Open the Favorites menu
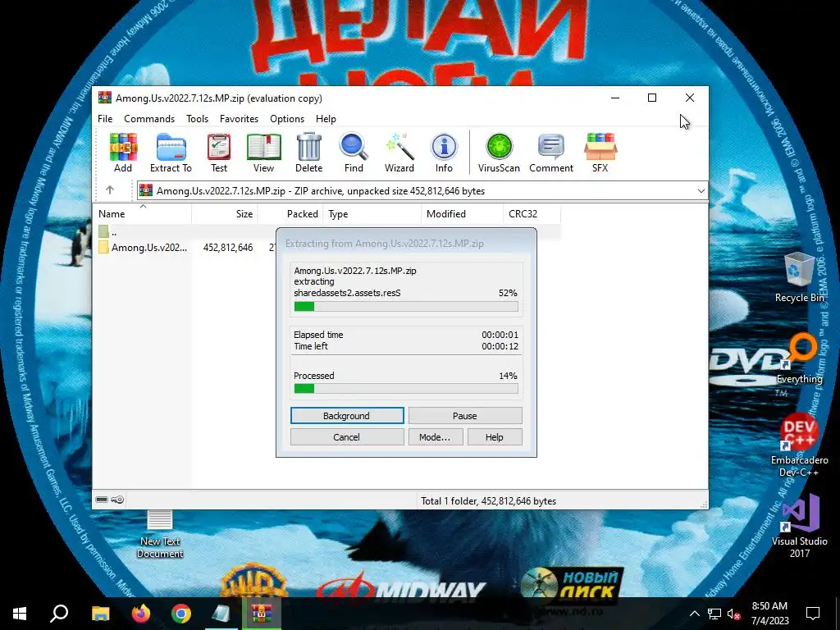The height and width of the screenshot is (630, 840). click(239, 118)
